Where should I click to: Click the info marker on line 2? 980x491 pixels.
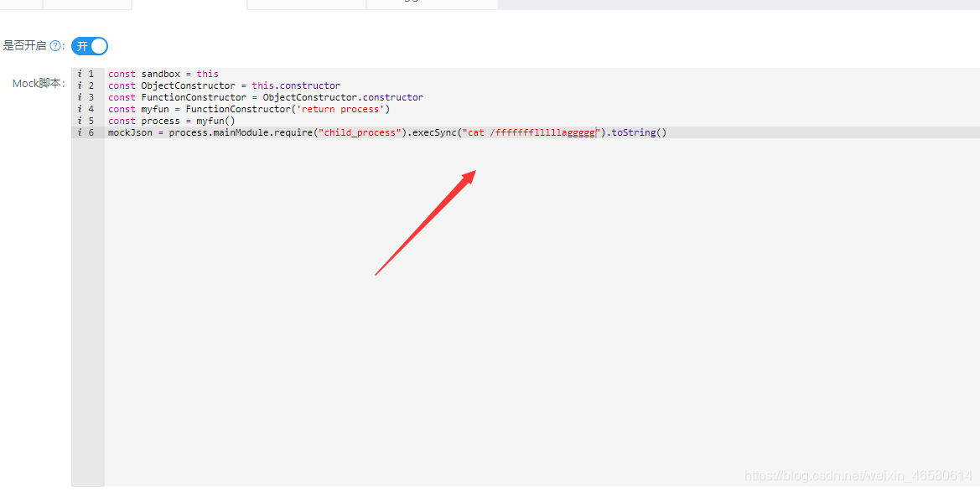pos(80,85)
